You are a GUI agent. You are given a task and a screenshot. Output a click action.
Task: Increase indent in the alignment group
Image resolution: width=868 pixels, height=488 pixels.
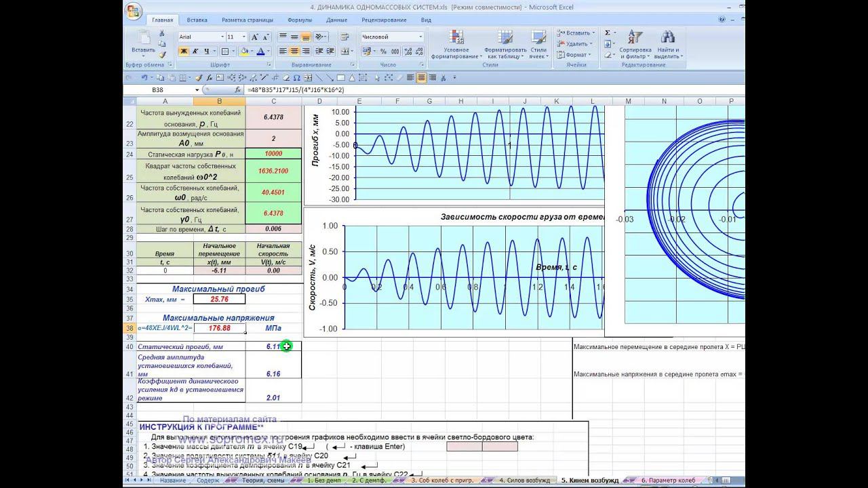point(331,52)
